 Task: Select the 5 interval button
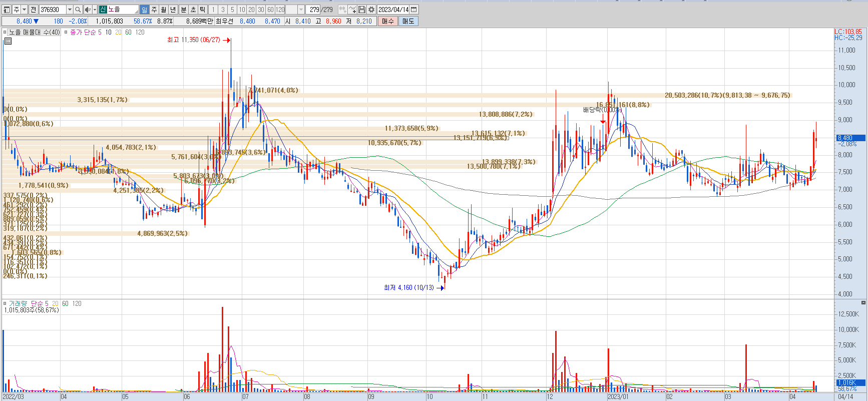(x=232, y=10)
